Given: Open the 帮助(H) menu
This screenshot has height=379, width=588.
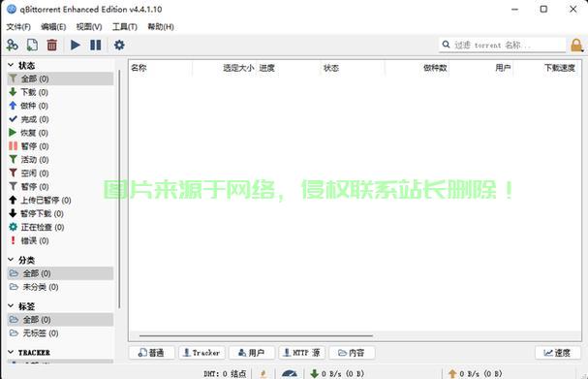Looking at the screenshot, I should [x=161, y=26].
